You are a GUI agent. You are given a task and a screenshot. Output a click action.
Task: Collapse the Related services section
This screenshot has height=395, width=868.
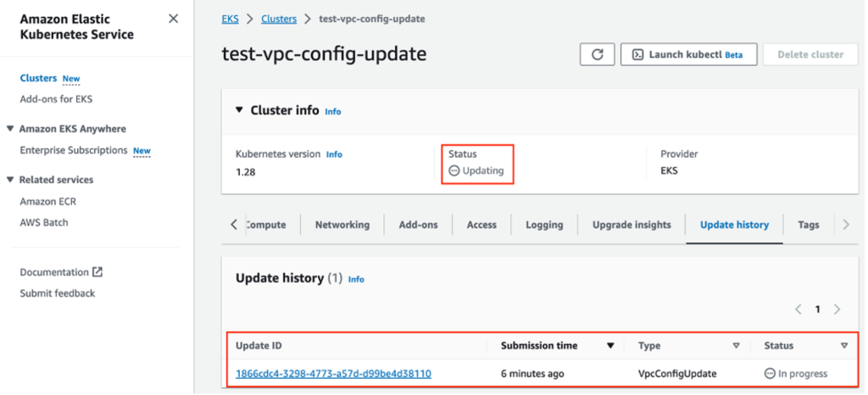[x=10, y=179]
